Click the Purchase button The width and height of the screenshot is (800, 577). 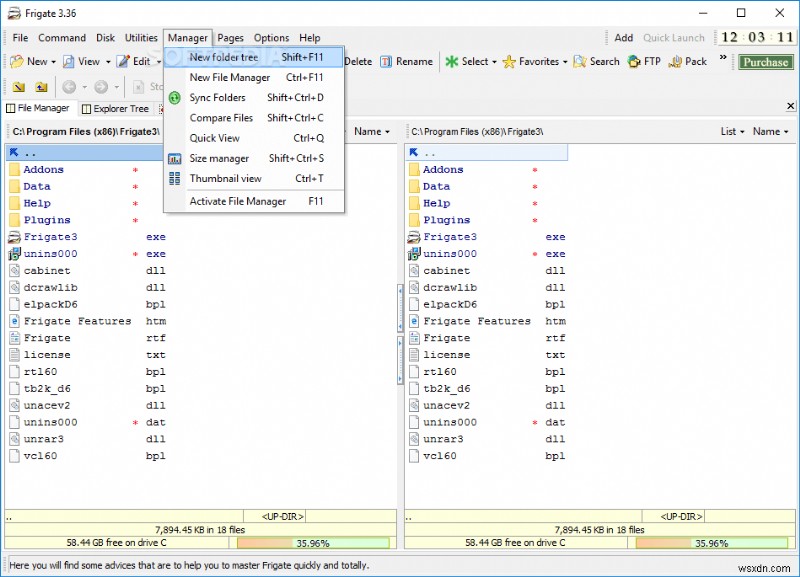point(764,61)
